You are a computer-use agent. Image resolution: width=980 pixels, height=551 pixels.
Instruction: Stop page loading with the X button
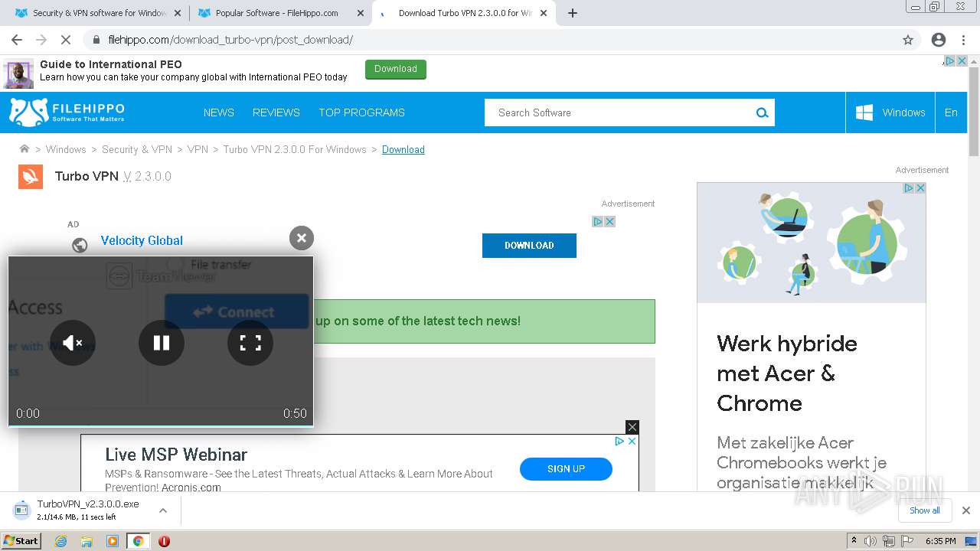tap(67, 40)
